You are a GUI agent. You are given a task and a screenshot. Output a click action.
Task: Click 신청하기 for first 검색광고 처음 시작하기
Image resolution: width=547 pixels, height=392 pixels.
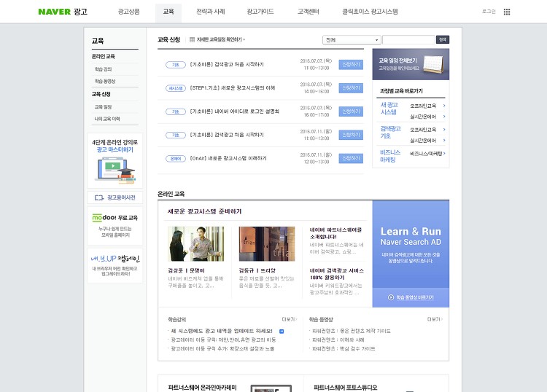pos(351,64)
